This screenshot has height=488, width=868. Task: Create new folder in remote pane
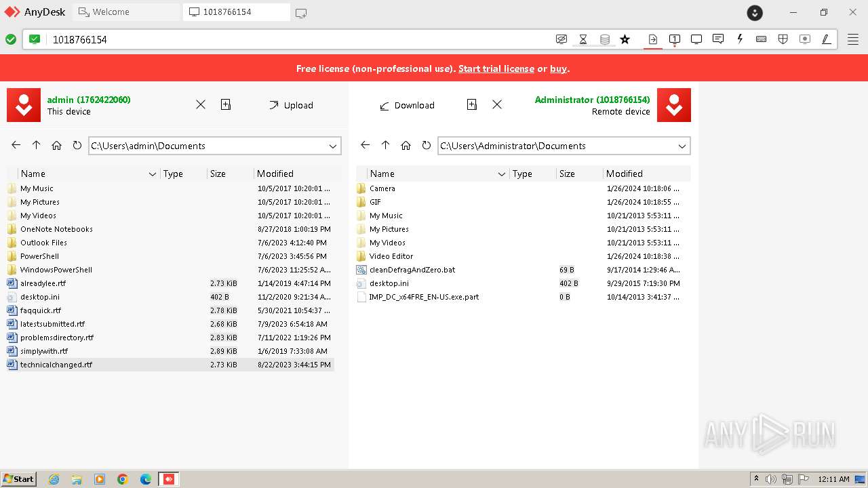[472, 104]
